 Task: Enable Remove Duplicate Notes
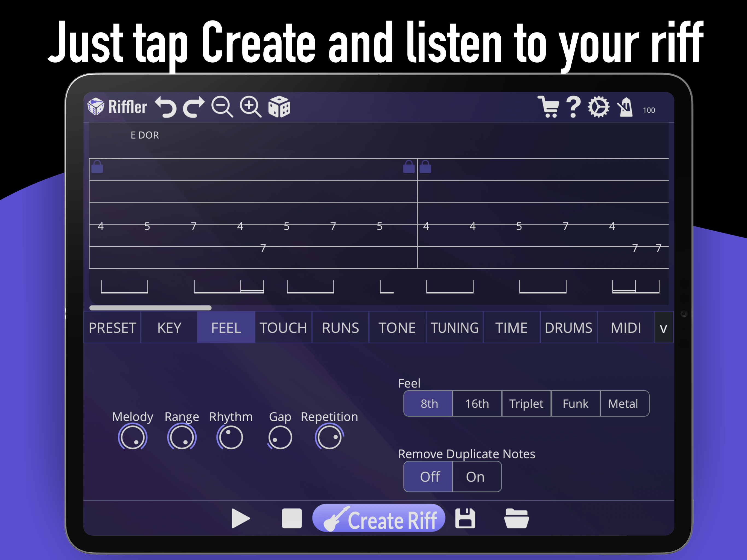[x=475, y=477]
